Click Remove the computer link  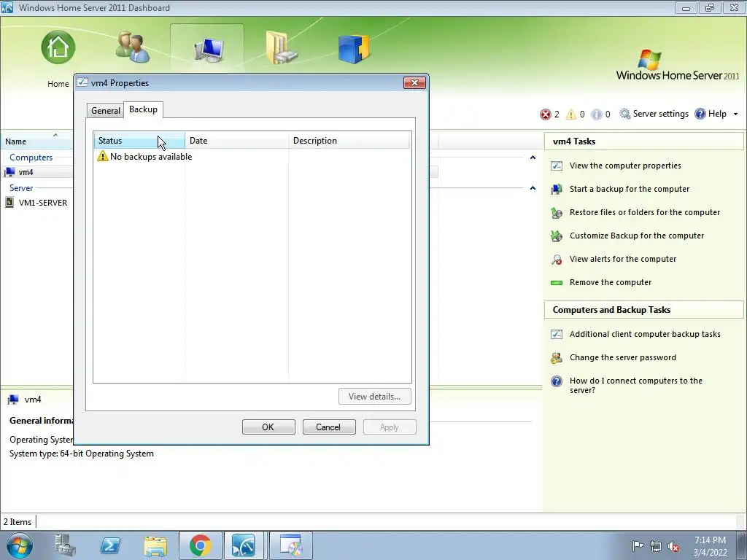(611, 282)
